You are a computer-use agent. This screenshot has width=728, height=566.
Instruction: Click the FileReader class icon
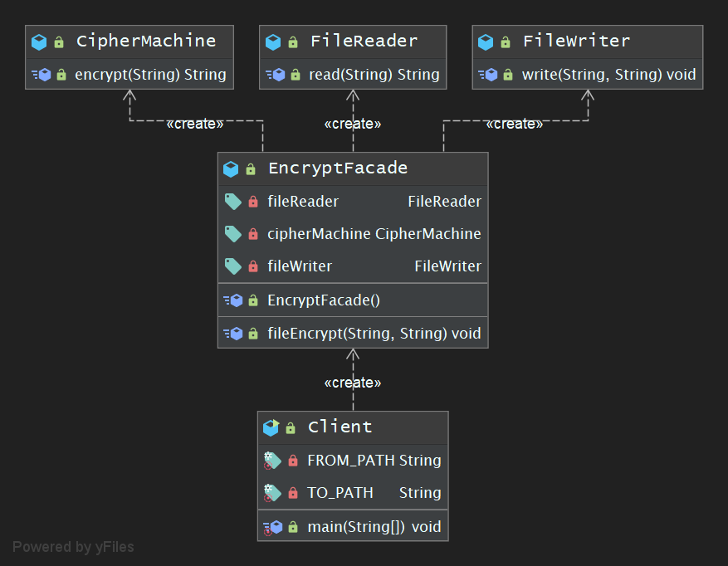pyautogui.click(x=272, y=41)
